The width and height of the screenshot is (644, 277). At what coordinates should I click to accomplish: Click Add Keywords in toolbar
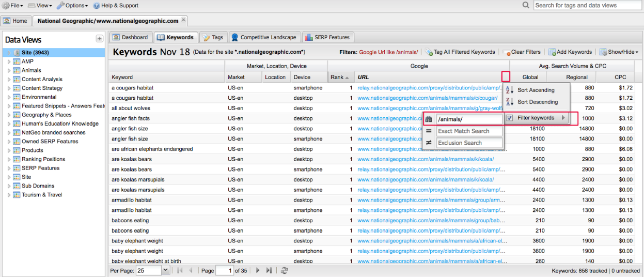tap(570, 52)
